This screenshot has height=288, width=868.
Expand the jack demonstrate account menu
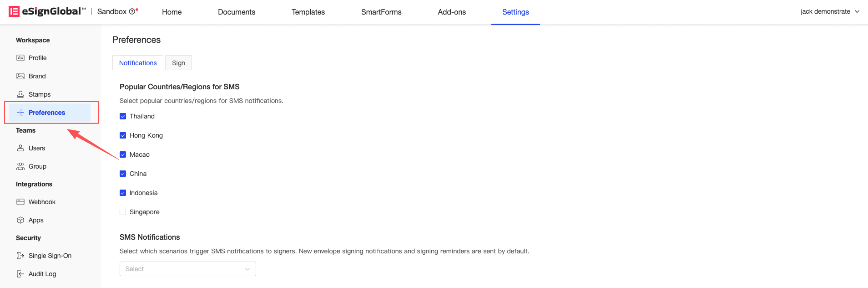(830, 11)
